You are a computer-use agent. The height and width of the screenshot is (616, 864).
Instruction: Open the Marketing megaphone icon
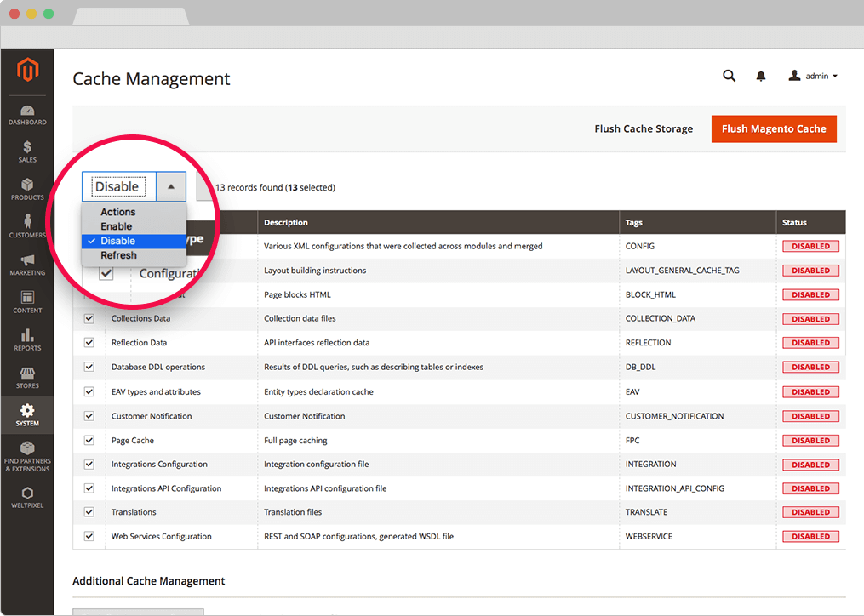click(x=27, y=264)
